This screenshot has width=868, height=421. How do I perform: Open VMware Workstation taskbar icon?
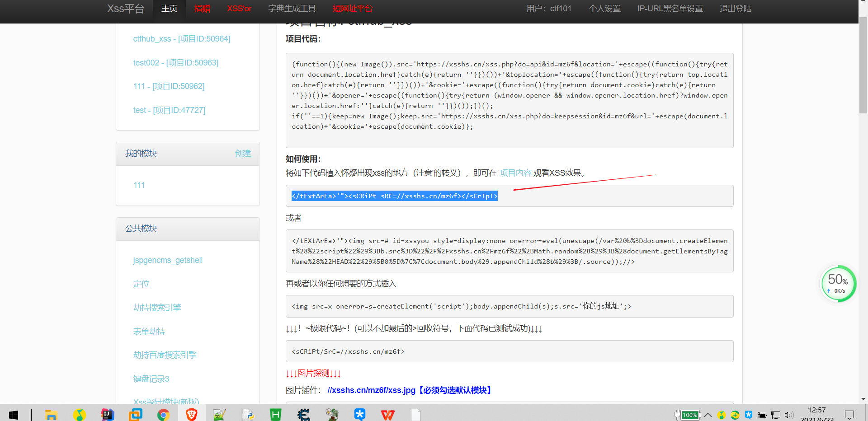(x=135, y=414)
